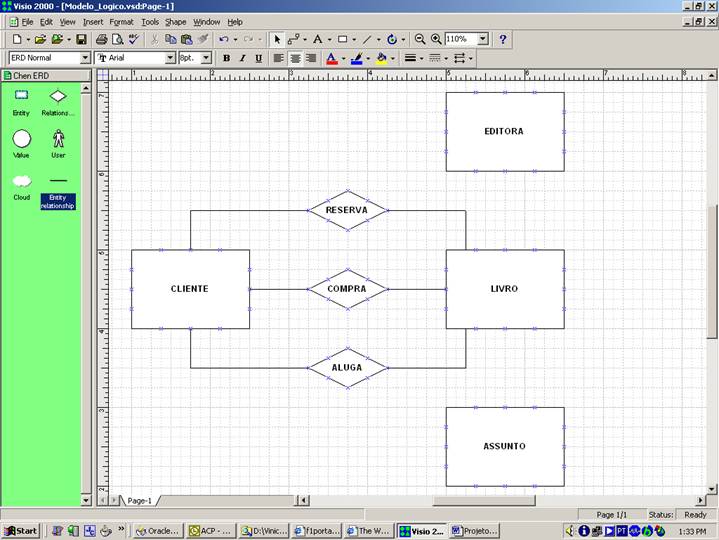Click the Chen ERD stencil title bar
The height and width of the screenshot is (540, 719).
point(46,76)
